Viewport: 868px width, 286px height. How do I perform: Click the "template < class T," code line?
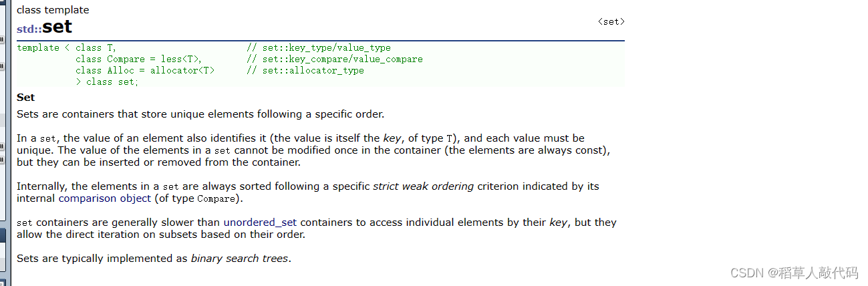point(67,48)
